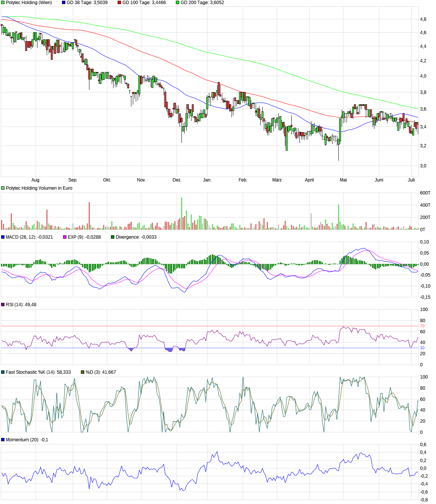Click the blue Momentum (20) swatch
436x504 pixels.
click(3, 440)
